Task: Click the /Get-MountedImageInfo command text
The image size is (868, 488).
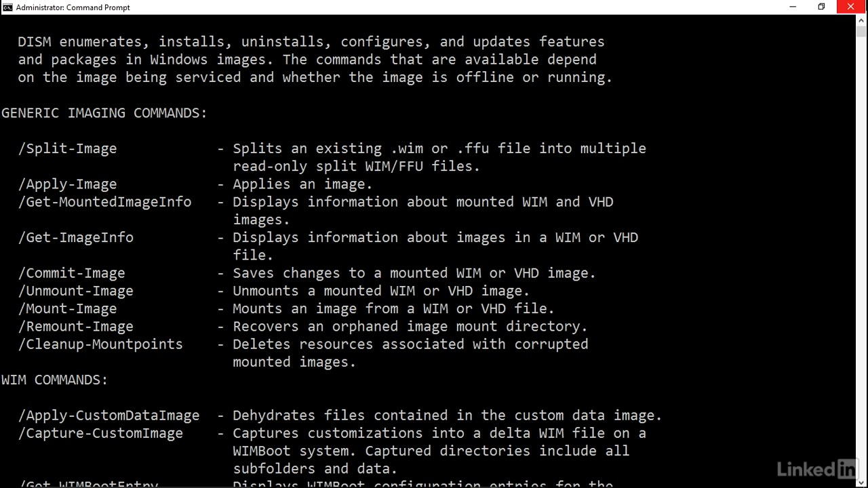Action: (x=104, y=202)
